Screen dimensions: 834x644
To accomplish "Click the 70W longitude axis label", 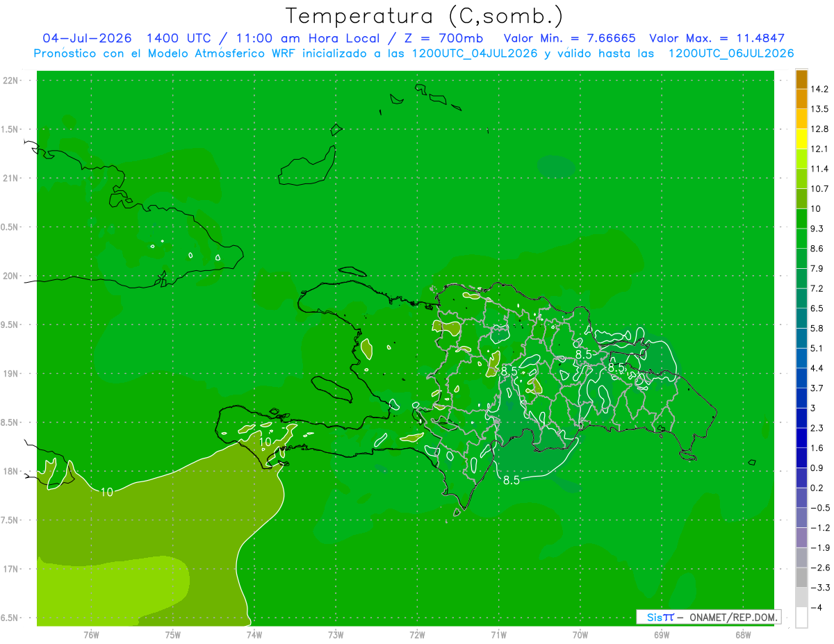I will click(x=580, y=635).
